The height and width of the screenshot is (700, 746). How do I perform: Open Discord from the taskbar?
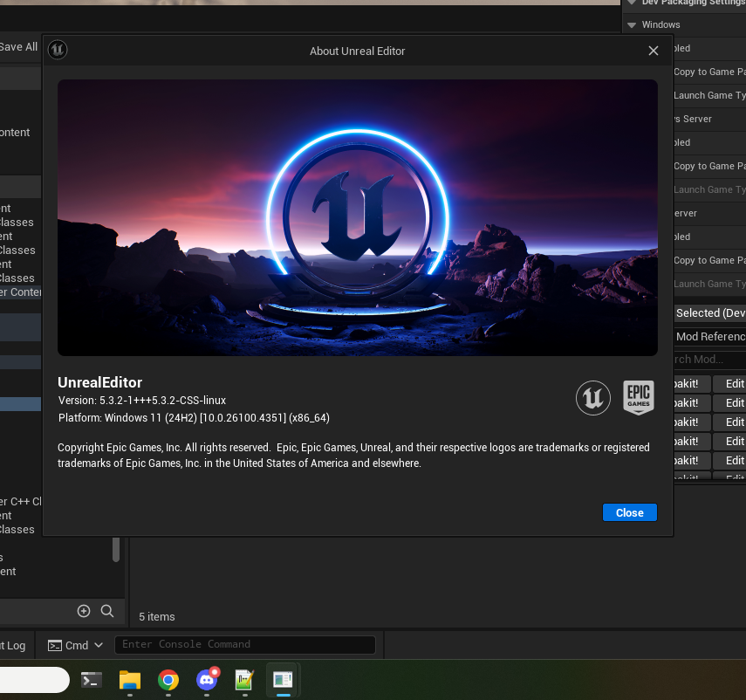click(207, 680)
